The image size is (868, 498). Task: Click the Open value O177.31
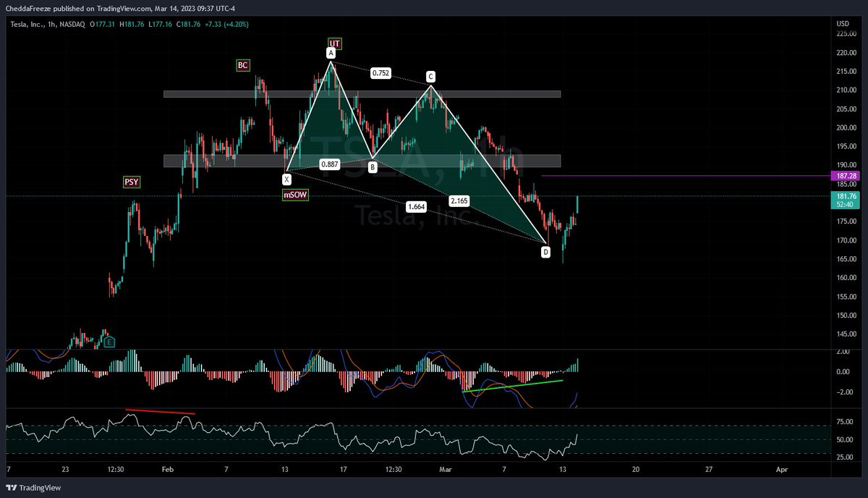coord(103,24)
